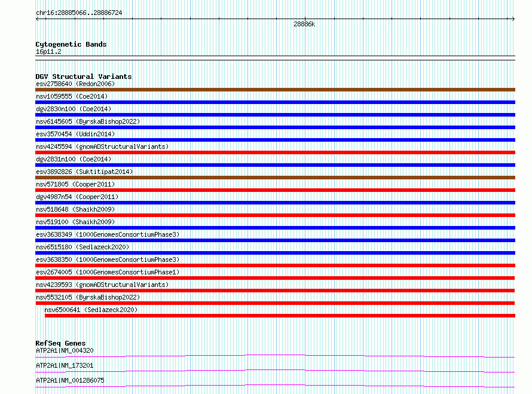Open nsv1059555 (Coe2014) variant label
Viewport: 532px width, 394px height.
point(72,96)
